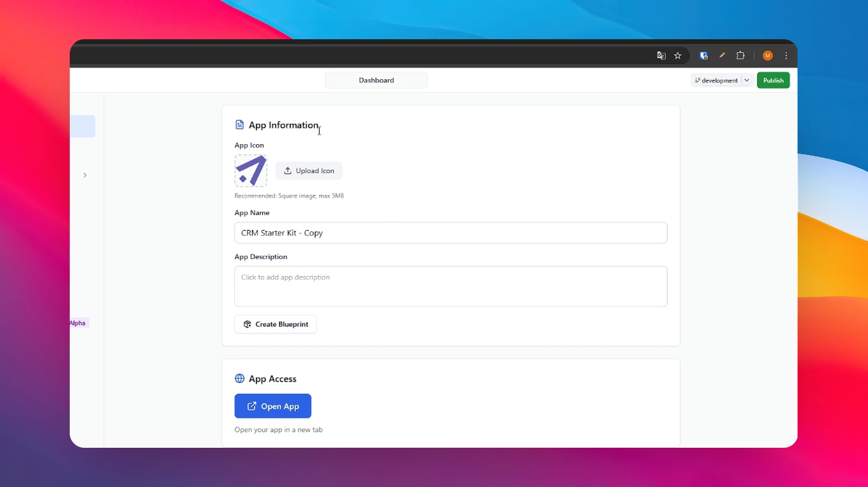Click the App Access globe icon
The width and height of the screenshot is (868, 487).
(x=240, y=379)
